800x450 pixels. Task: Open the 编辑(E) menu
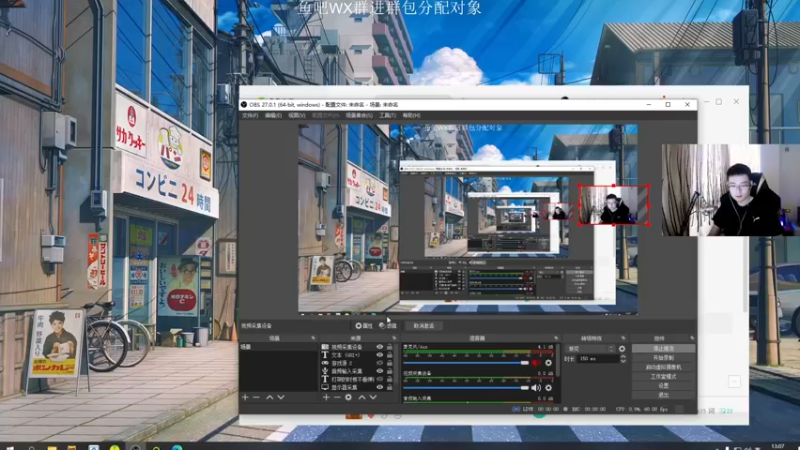(x=273, y=115)
